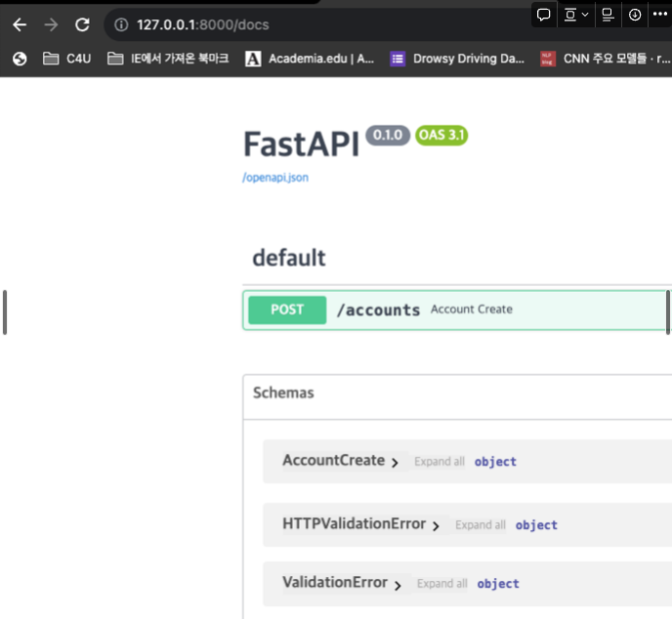Click the object type label of ValidationError
The width and height of the screenshot is (672, 619).
[498, 584]
